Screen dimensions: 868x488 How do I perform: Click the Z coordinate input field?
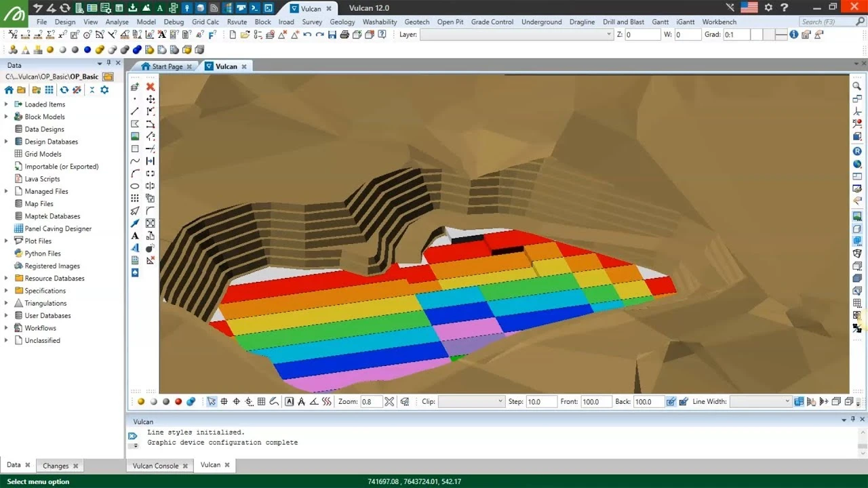coord(642,35)
